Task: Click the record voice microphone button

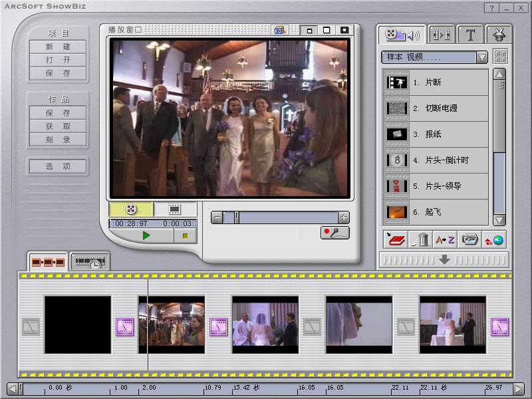Action: coord(335,233)
